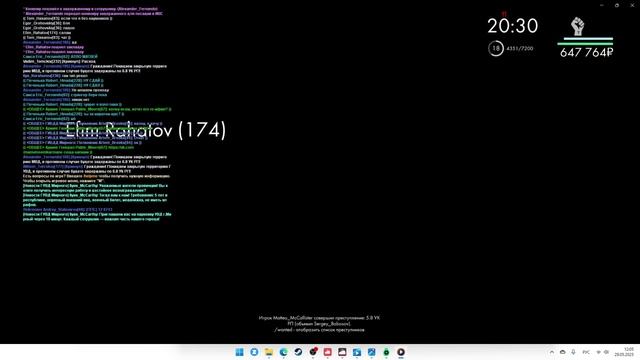Click the Matteo_McCollister crime notification line
Image resolution: width=640 pixels, height=360 pixels.
pos(319,318)
